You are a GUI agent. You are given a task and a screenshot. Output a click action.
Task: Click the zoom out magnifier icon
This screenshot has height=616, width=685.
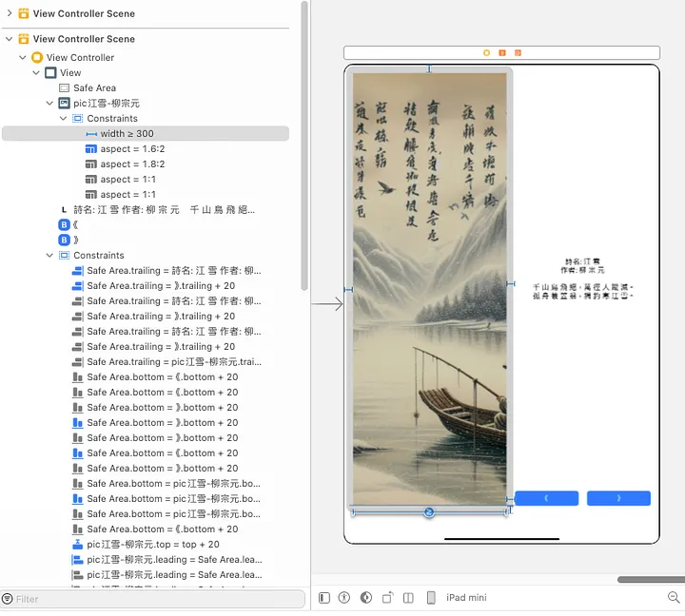point(674,597)
